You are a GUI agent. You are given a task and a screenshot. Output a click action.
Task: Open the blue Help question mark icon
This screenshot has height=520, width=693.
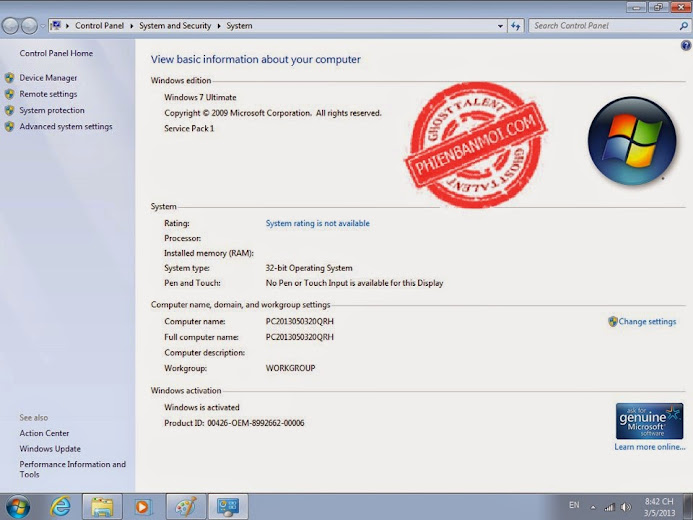685,46
